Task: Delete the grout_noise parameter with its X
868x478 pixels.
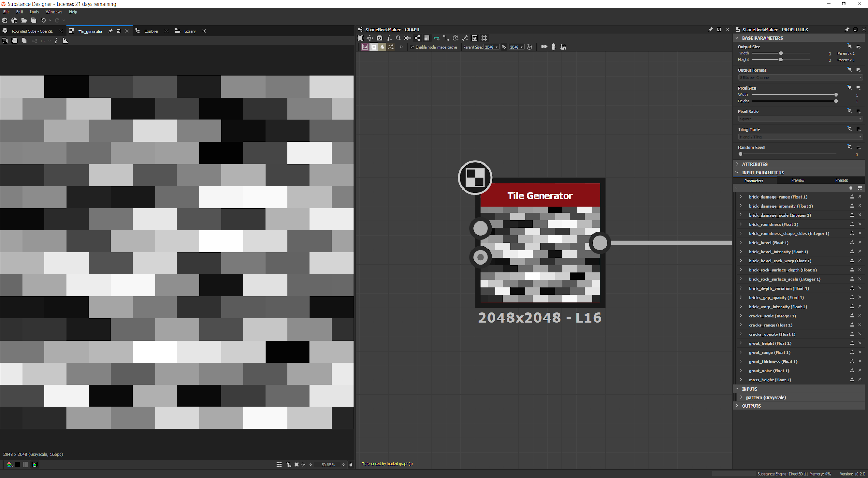Action: (860, 371)
